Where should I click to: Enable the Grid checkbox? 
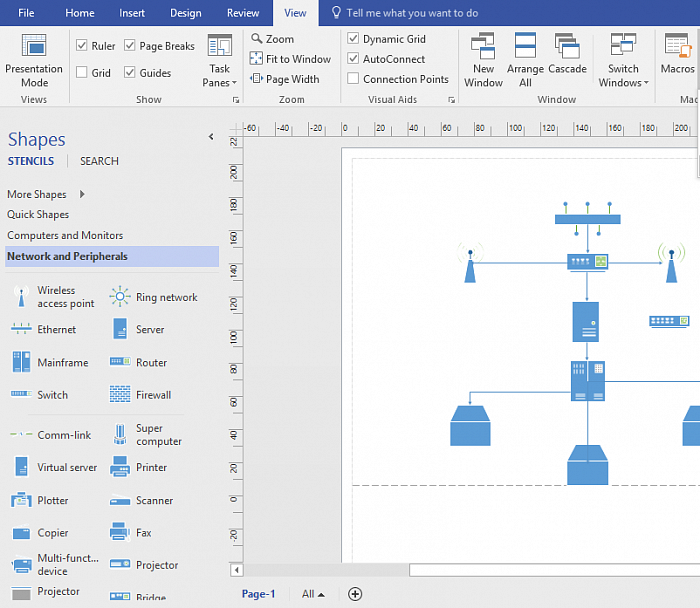(82, 73)
